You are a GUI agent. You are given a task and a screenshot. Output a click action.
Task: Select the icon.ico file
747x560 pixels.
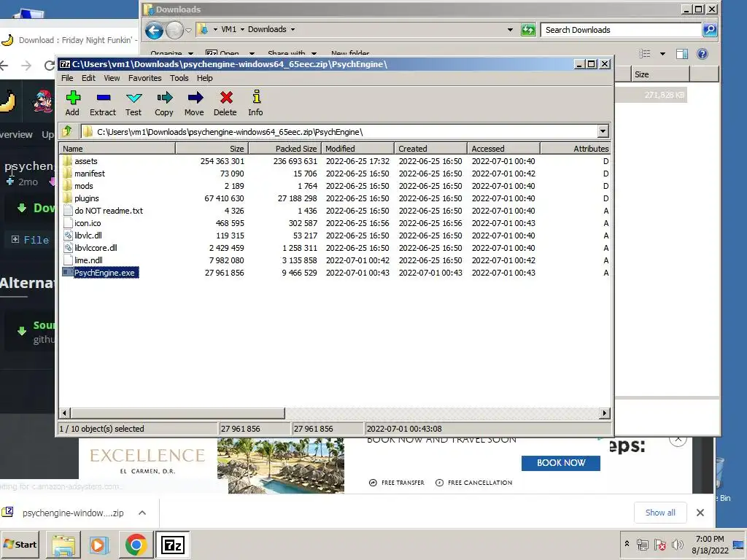[x=88, y=223]
